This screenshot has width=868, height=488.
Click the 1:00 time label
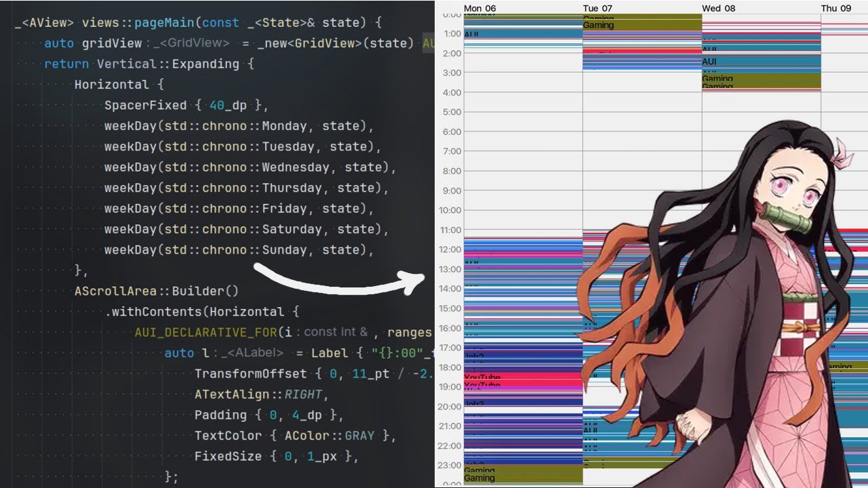[x=452, y=34]
